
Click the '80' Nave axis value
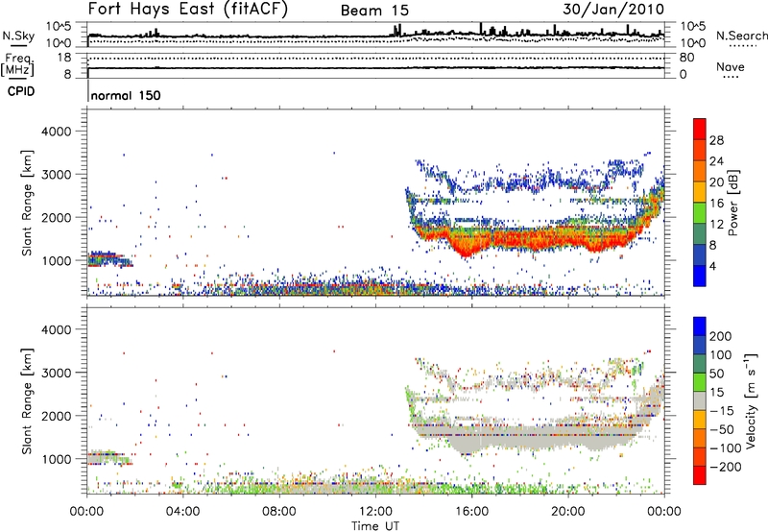click(x=686, y=58)
